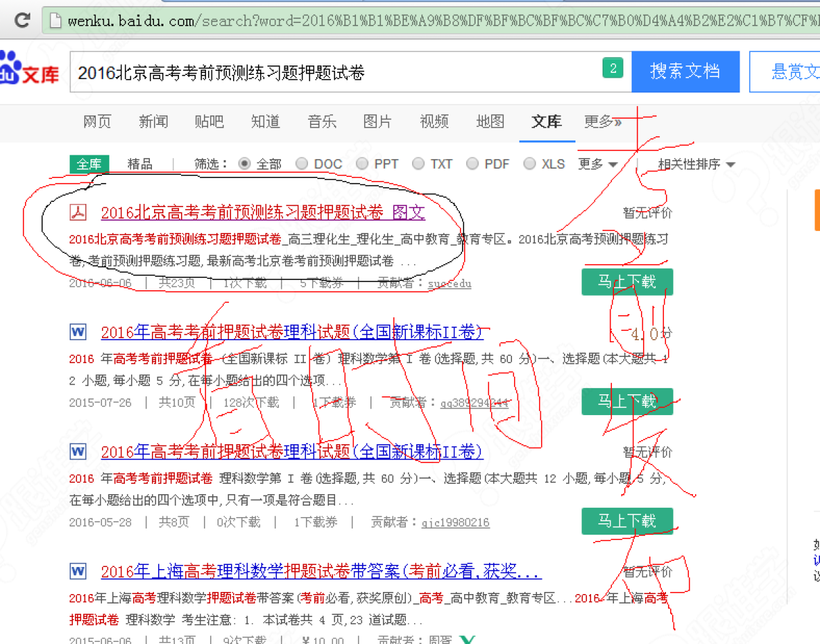Click the 搜索文档 search button

[x=685, y=71]
